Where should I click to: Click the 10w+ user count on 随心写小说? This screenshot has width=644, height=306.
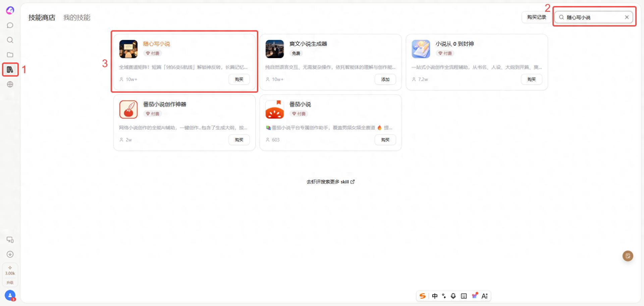(x=128, y=80)
